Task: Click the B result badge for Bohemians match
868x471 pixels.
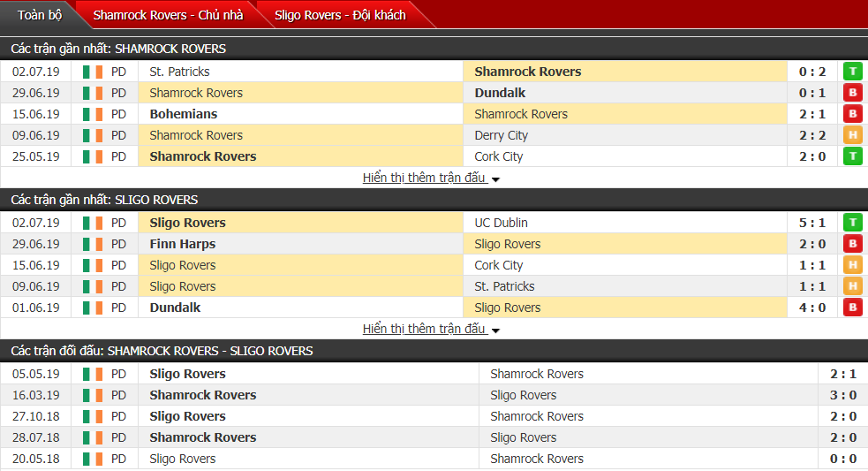Action: (x=852, y=114)
